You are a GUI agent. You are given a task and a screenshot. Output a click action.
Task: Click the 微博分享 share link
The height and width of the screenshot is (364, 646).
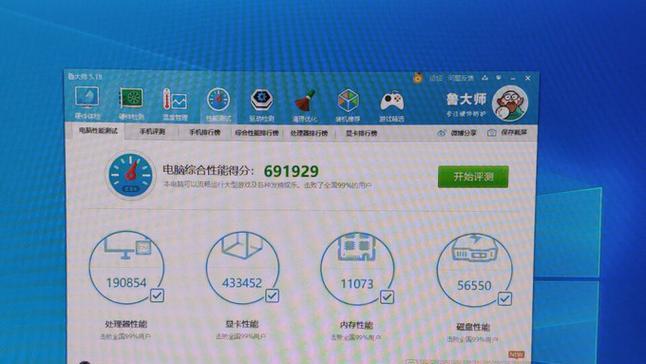457,133
